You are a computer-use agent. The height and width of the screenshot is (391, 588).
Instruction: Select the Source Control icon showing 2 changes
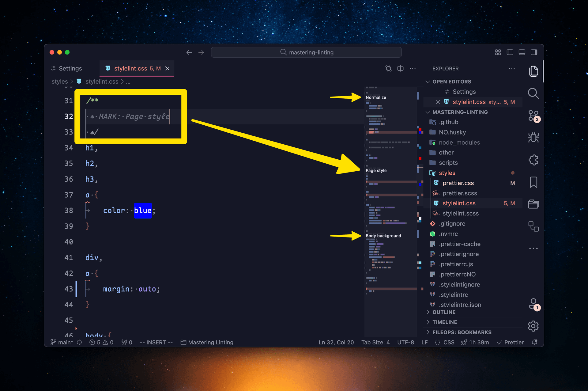click(533, 116)
